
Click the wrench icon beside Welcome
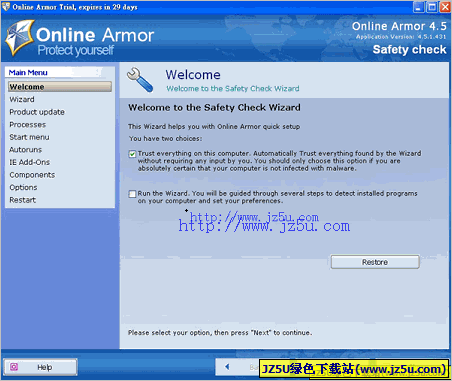coord(140,80)
